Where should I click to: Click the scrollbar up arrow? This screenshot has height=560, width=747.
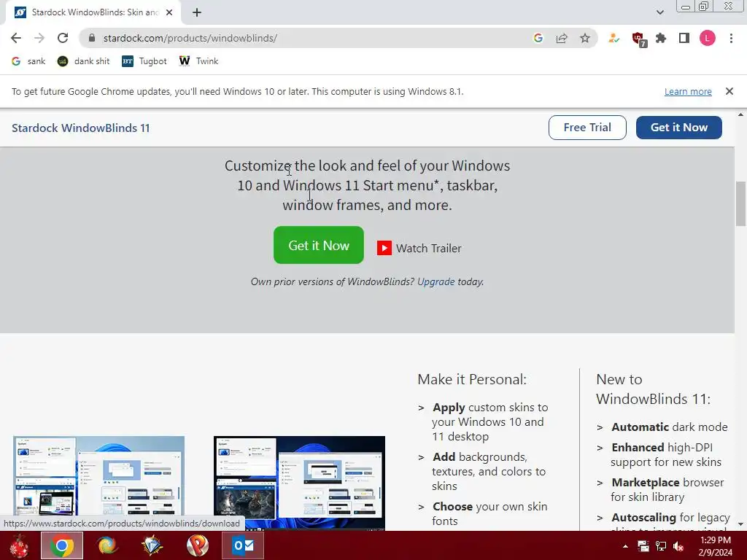click(741, 114)
